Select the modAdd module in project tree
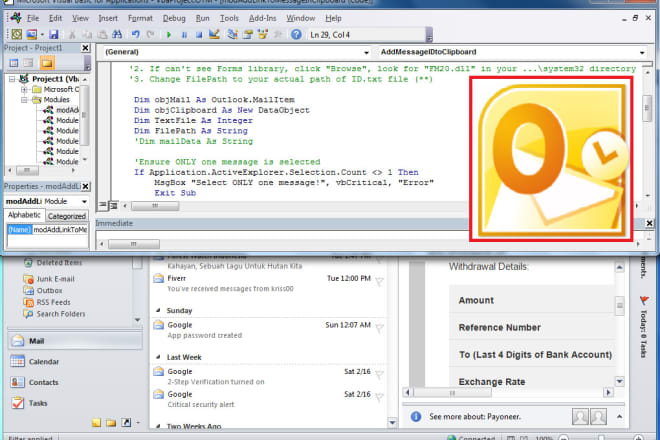Viewport: 660px width, 440px height. pos(61,110)
